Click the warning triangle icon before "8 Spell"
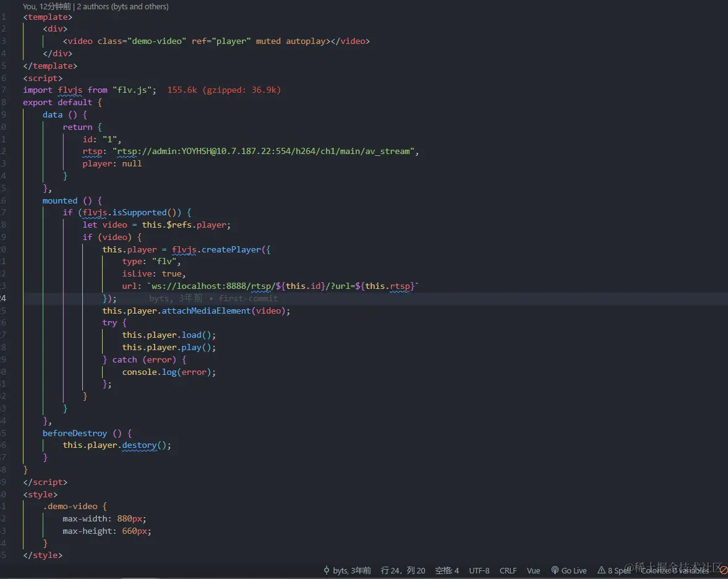728x579 pixels. point(602,570)
